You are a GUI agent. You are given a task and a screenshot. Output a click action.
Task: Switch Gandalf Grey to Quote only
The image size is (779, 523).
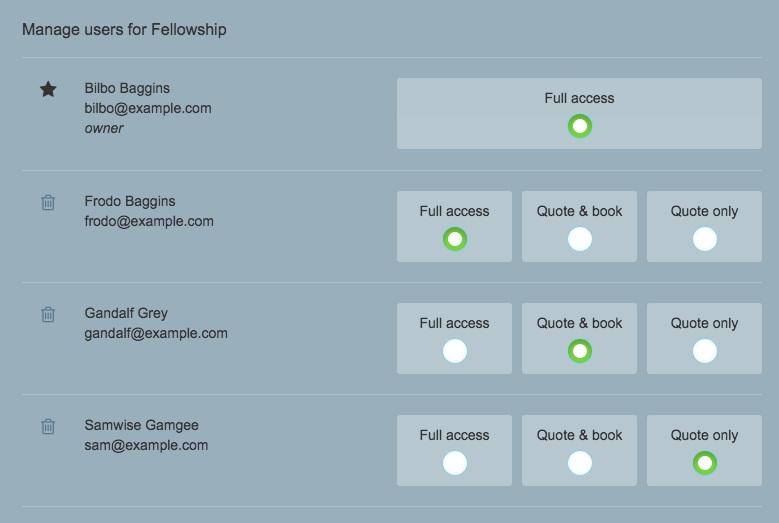click(704, 351)
